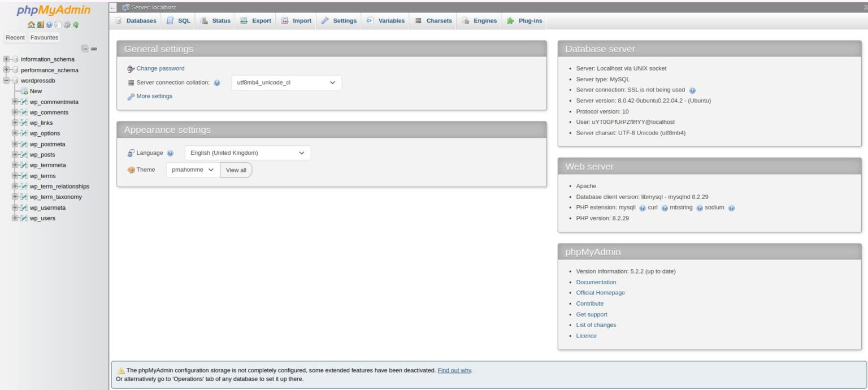Viewport: 868px width, 390px height.
Task: Open the navigation panel settings gear
Action: [67, 24]
